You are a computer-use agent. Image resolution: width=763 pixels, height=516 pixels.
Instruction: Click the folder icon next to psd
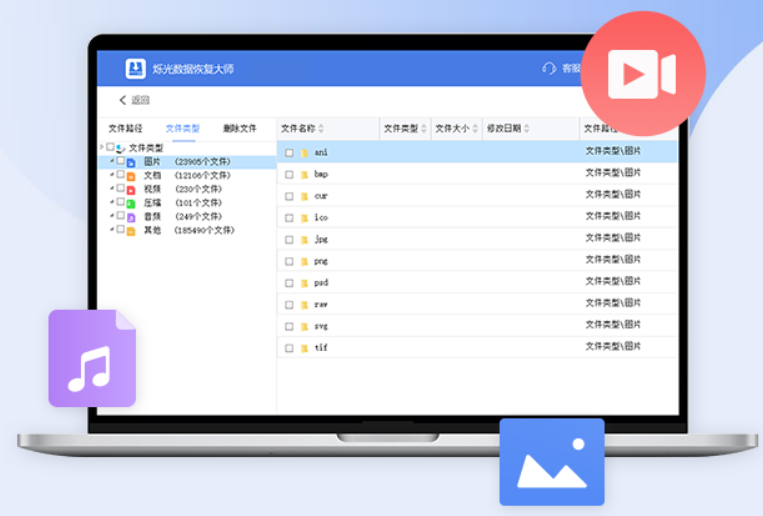tap(305, 283)
